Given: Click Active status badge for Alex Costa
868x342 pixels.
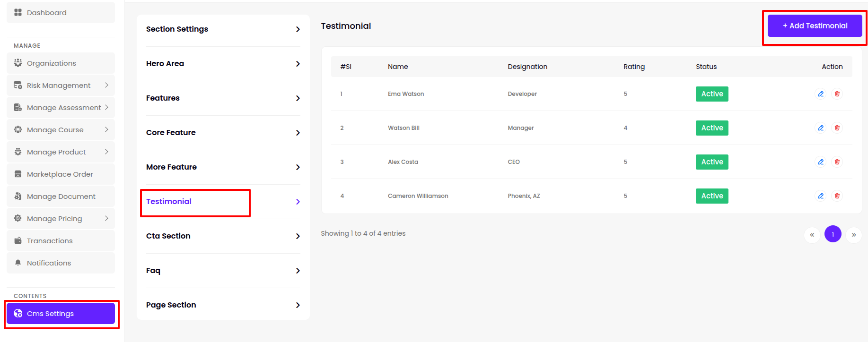Looking at the screenshot, I should tap(712, 162).
